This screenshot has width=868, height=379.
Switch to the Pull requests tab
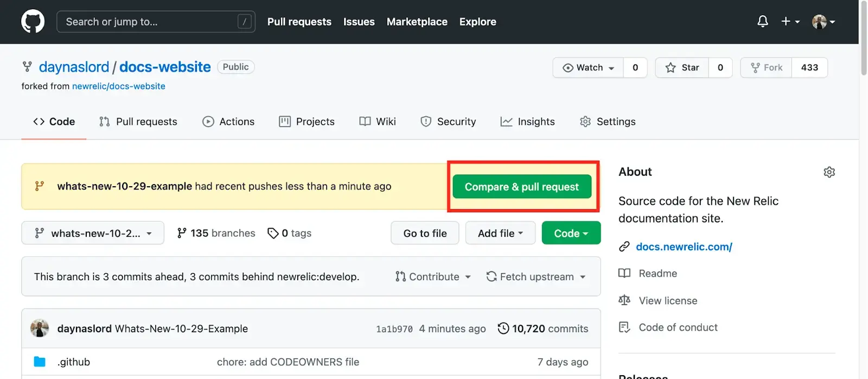(x=138, y=122)
